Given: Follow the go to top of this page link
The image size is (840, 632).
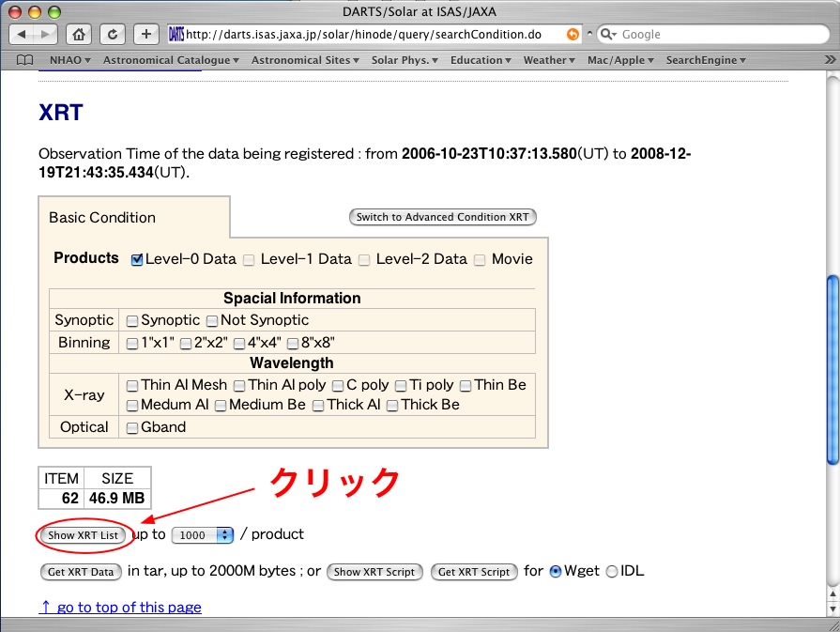Looking at the screenshot, I should [x=120, y=608].
